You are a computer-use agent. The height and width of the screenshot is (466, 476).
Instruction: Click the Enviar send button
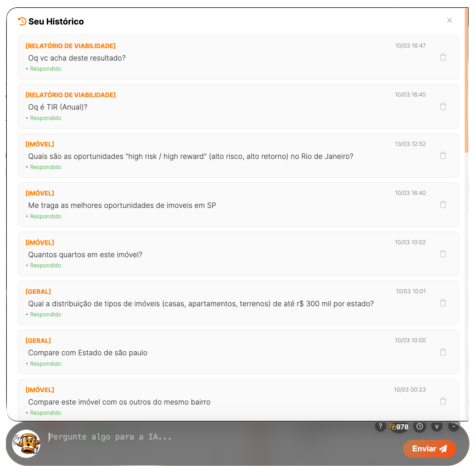[x=430, y=449]
